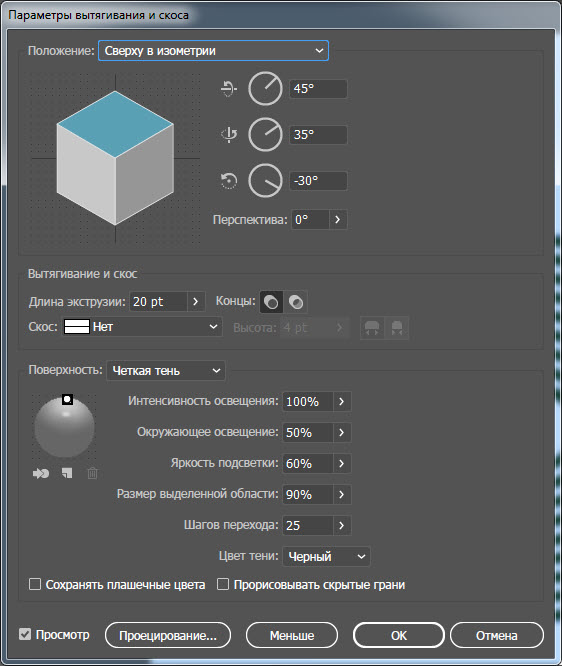Turn cap on for solid appearance
The width and height of the screenshot is (562, 666).
[271, 302]
